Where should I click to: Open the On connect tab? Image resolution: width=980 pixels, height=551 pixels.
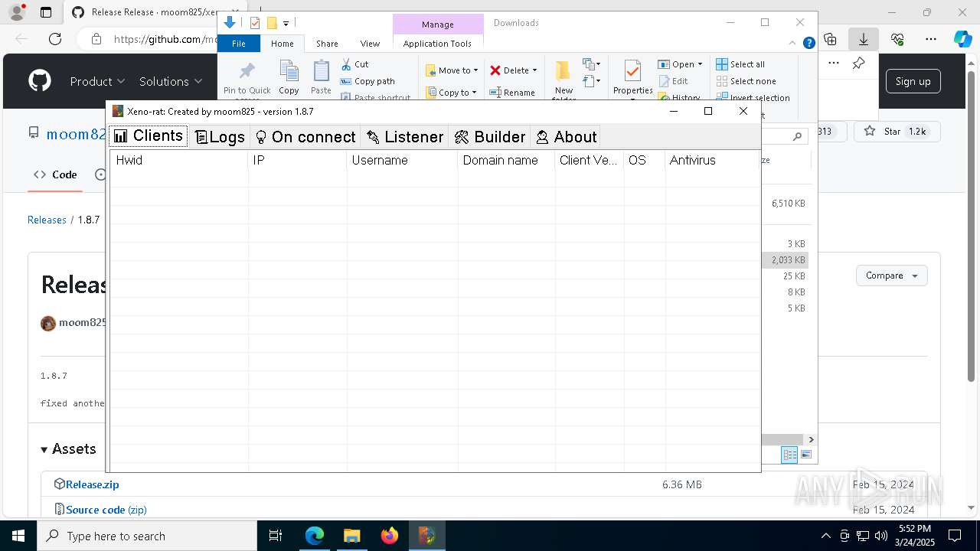pos(305,137)
